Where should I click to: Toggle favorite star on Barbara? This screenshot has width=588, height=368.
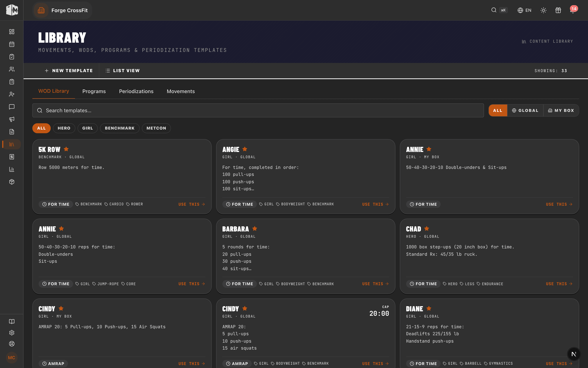[x=255, y=229]
